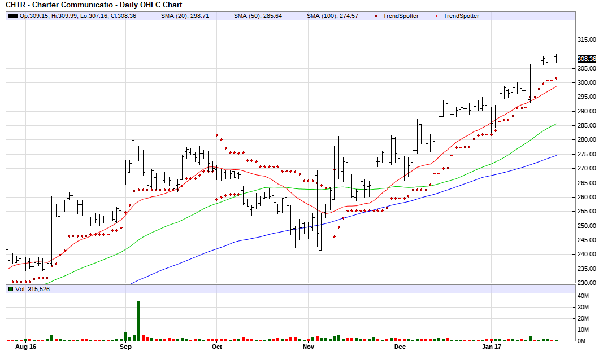Image resolution: width=599 pixels, height=364 pixels.
Task: Click the SMA (50): 285.64 legend entry
Action: point(253,16)
